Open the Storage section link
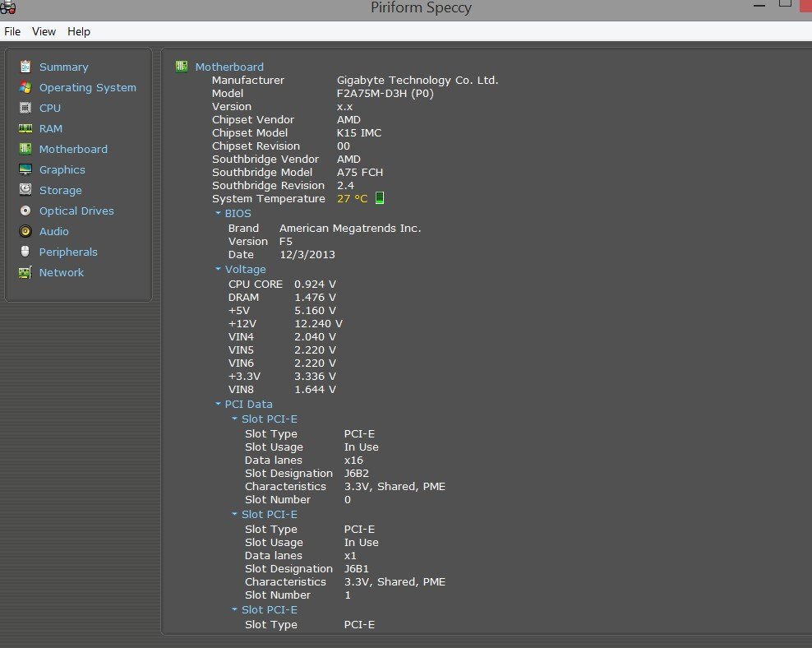This screenshot has width=812, height=648. tap(61, 191)
